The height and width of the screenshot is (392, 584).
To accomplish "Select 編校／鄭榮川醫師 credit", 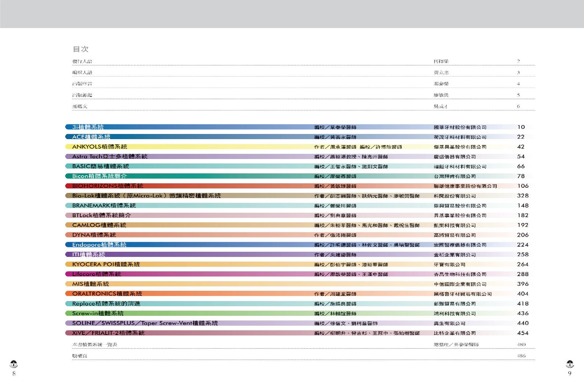I will (335, 206).
